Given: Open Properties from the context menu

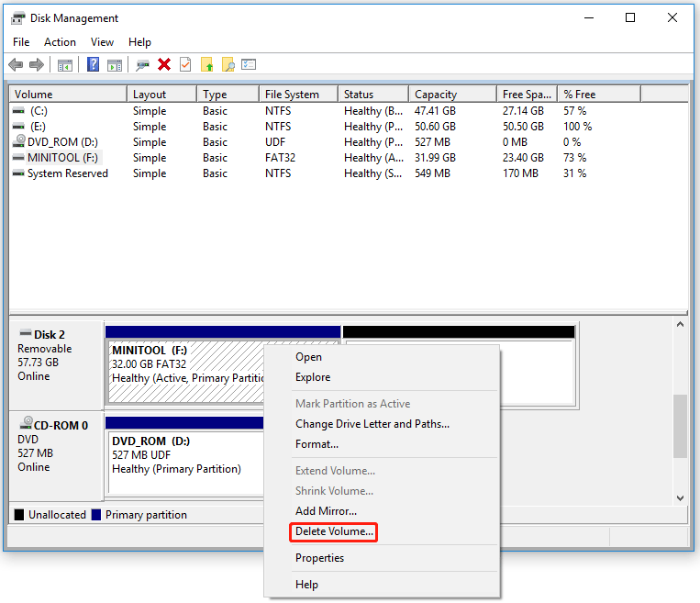Looking at the screenshot, I should (x=319, y=558).
